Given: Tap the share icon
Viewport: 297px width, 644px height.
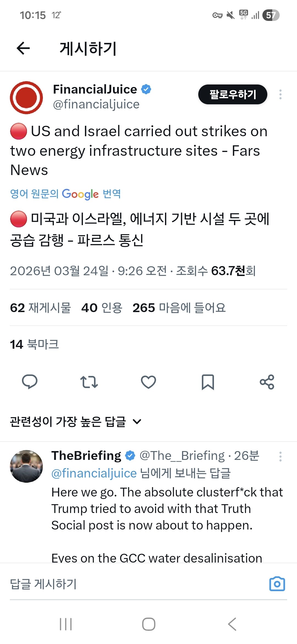Looking at the screenshot, I should [267, 382].
